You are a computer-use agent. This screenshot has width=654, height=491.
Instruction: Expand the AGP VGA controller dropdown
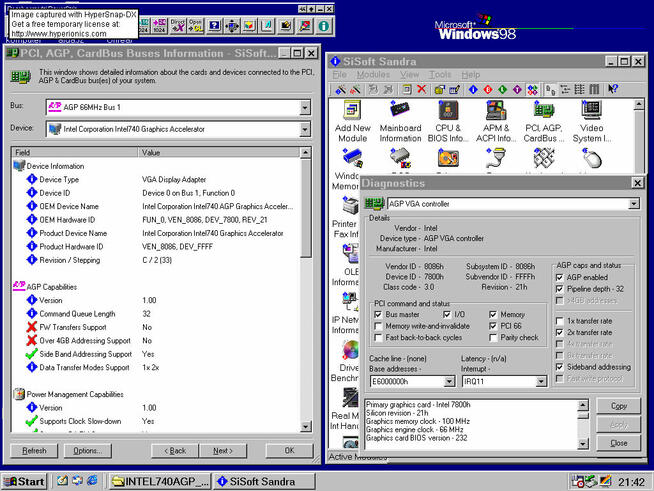tap(634, 204)
